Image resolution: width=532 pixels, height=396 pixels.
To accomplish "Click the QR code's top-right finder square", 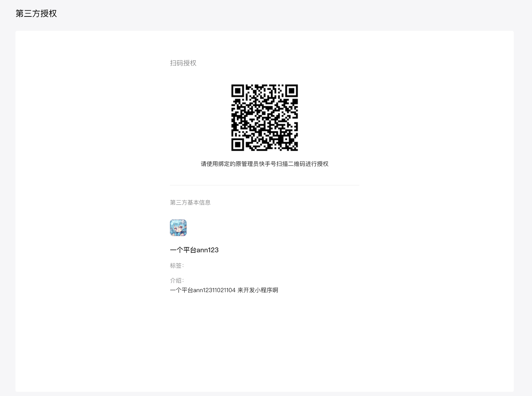I will [291, 91].
